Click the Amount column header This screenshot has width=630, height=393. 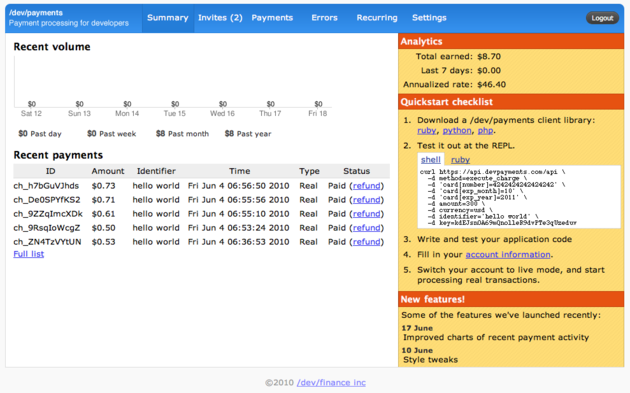click(108, 171)
